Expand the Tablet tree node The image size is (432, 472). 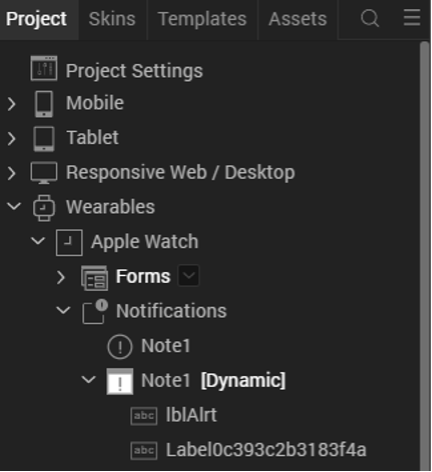[x=12, y=139]
